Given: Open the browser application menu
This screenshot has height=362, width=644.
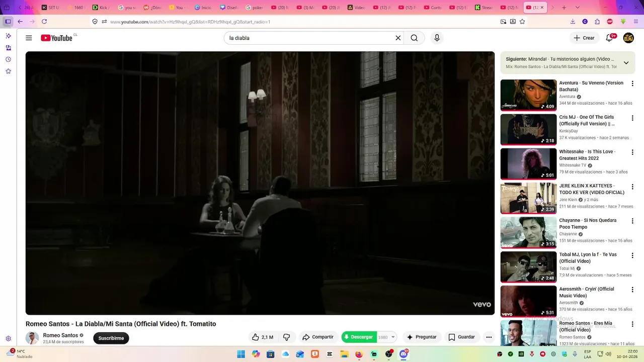Looking at the screenshot, I should 635,22.
